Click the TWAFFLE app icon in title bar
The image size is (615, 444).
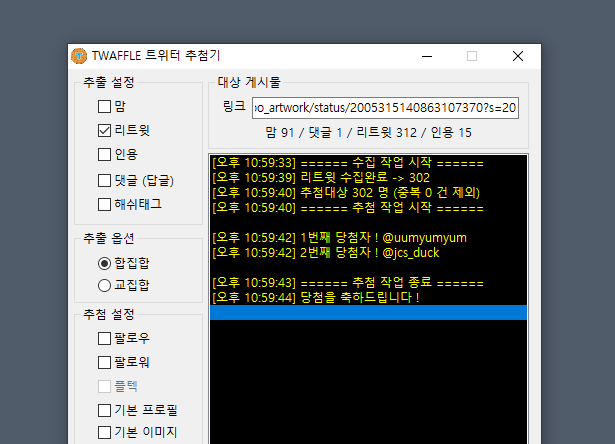[79, 56]
